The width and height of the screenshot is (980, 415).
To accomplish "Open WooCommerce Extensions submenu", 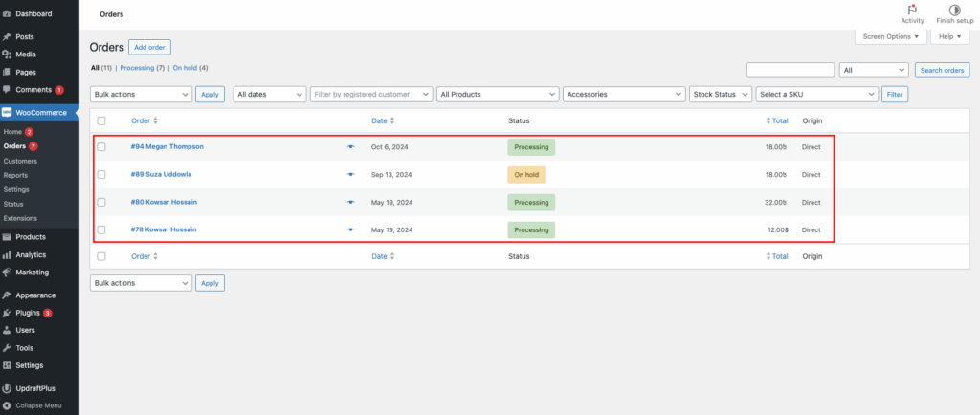I will pos(20,218).
